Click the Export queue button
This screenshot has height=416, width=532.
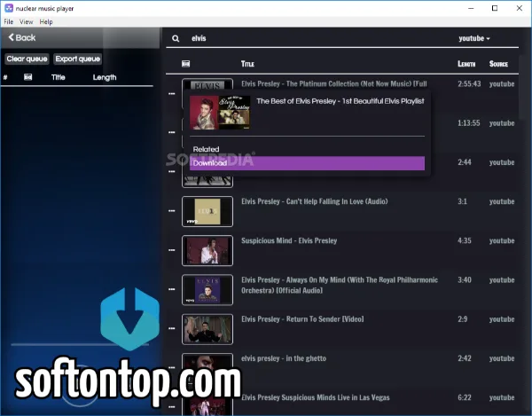[78, 59]
